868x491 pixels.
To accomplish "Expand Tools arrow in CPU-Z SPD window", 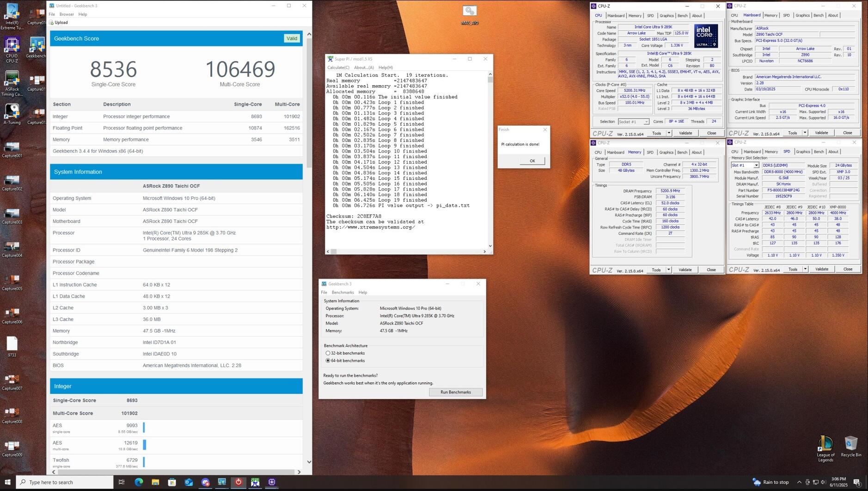I will [x=805, y=269].
